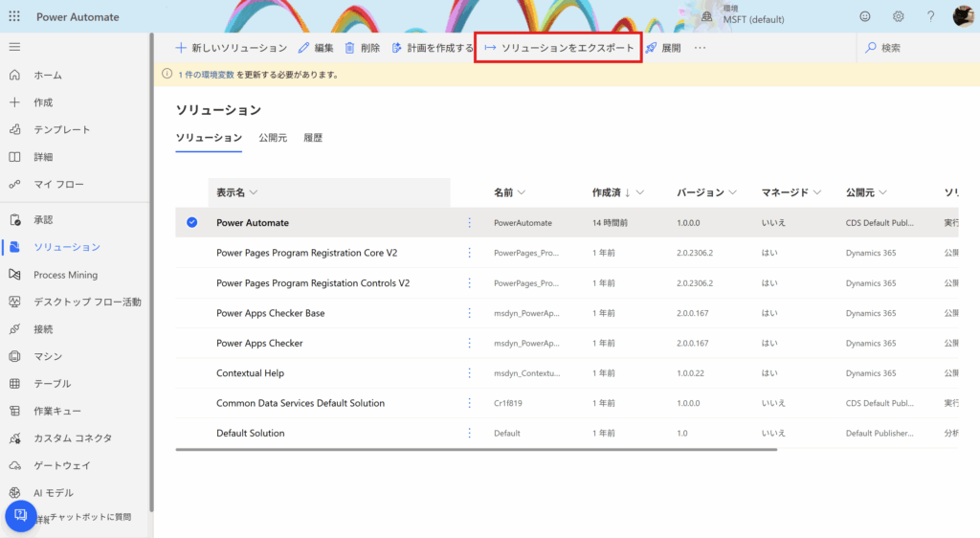The image size is (980, 538).
Task: Open the feedback smiley icon
Action: 865,17
